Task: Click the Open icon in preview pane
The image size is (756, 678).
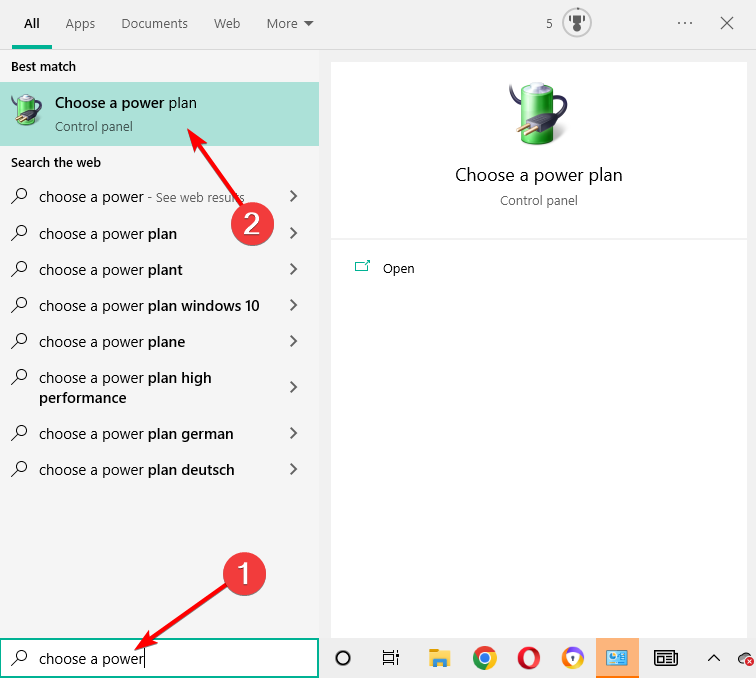Action: point(362,266)
